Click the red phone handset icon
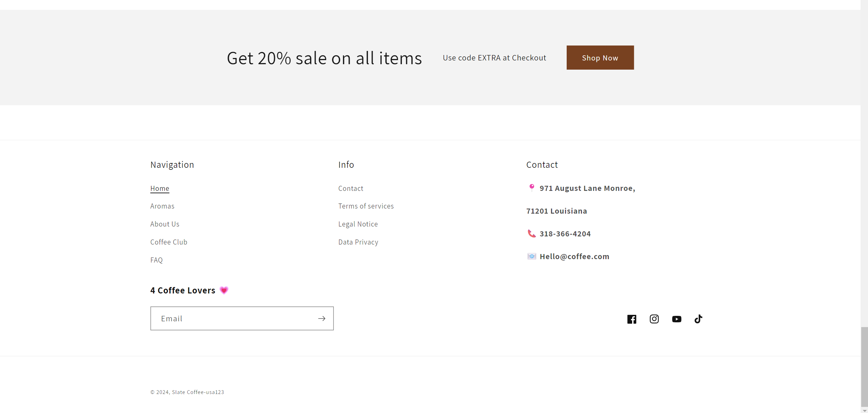 point(531,233)
